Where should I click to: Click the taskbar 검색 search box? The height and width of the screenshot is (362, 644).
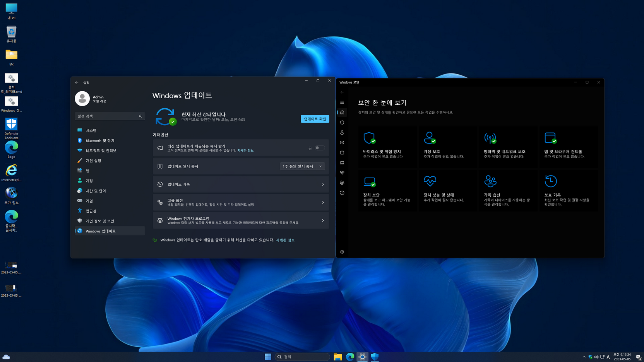point(302,357)
